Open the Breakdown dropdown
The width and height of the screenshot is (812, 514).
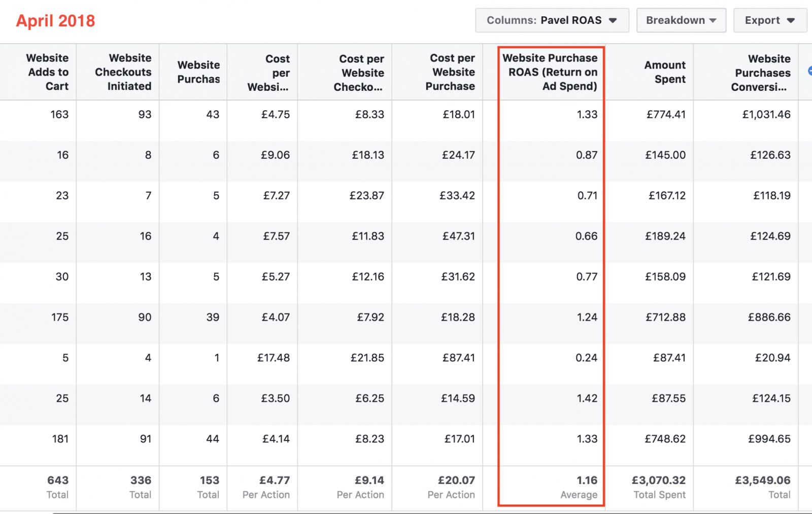[681, 20]
